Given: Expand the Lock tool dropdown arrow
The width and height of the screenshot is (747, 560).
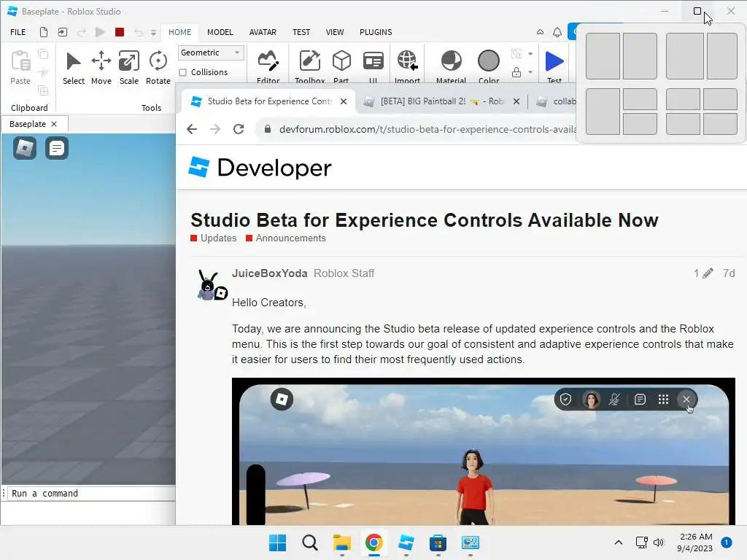Looking at the screenshot, I should coord(530,72).
